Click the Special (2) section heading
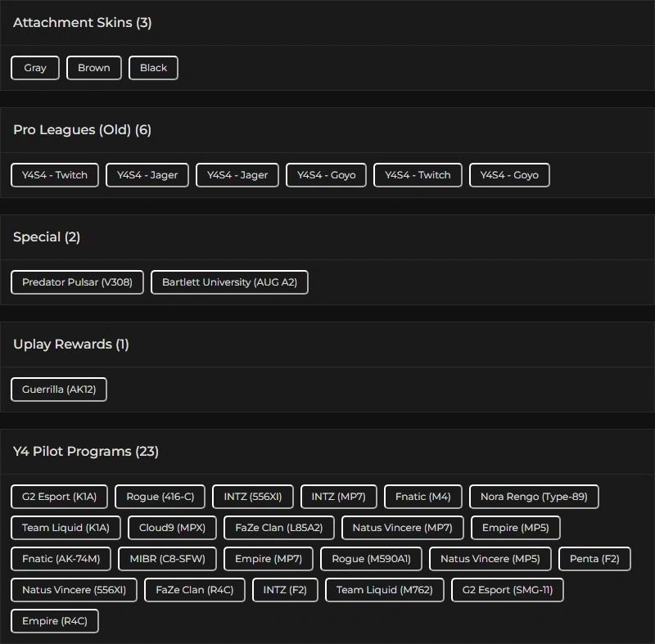Image resolution: width=655 pixels, height=644 pixels. pos(47,237)
